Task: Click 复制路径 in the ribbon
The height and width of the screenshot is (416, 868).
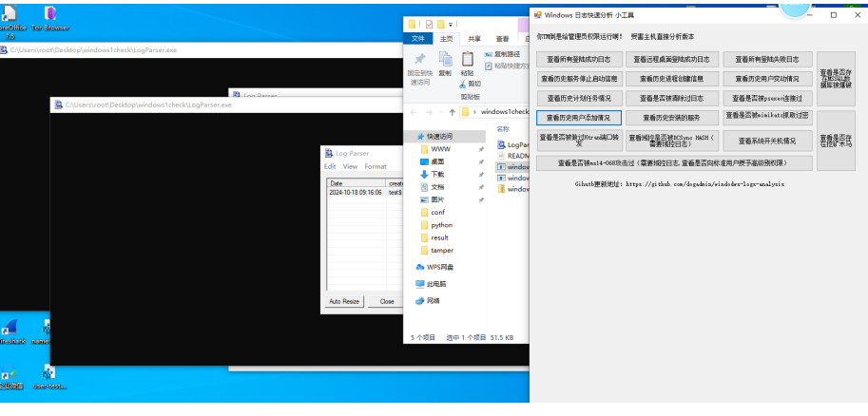Action: coord(503,54)
